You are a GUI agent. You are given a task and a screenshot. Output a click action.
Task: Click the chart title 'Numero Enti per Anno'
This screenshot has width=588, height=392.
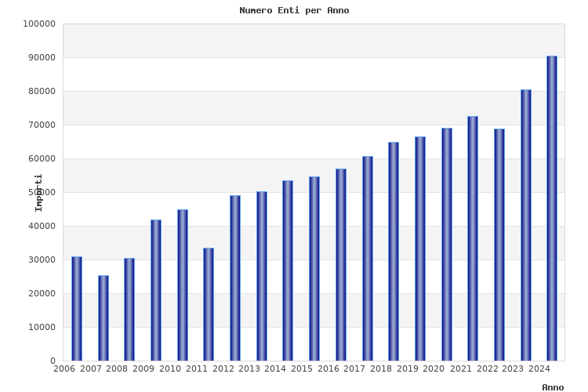tap(294, 10)
